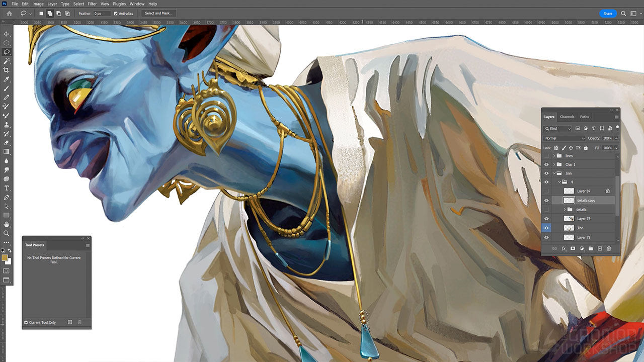Collapse the group named 4
Image resolution: width=644 pixels, height=362 pixels.
[559, 182]
